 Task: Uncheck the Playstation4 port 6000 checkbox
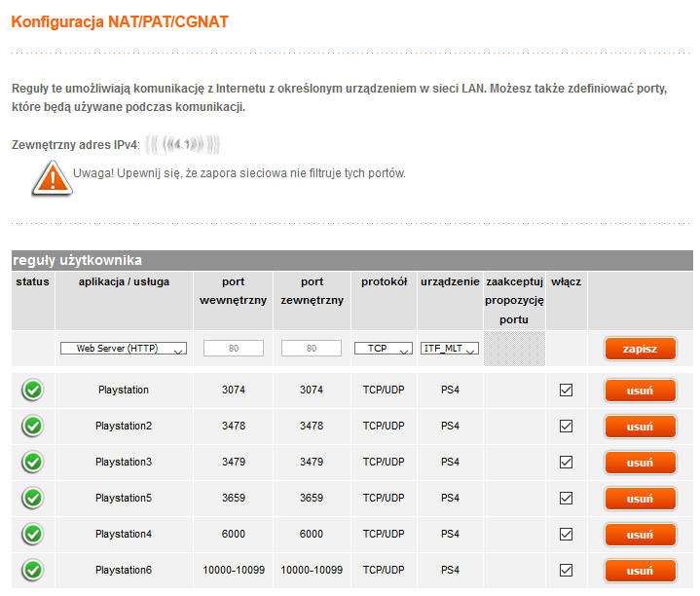pos(566,534)
